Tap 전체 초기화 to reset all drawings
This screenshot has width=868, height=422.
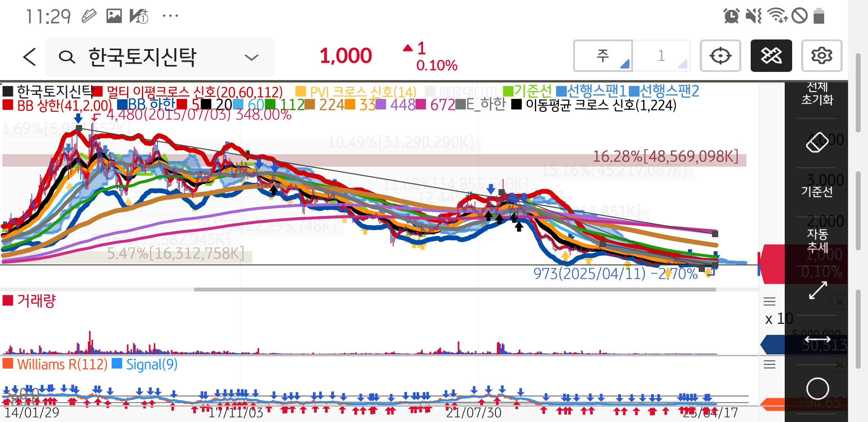[817, 93]
